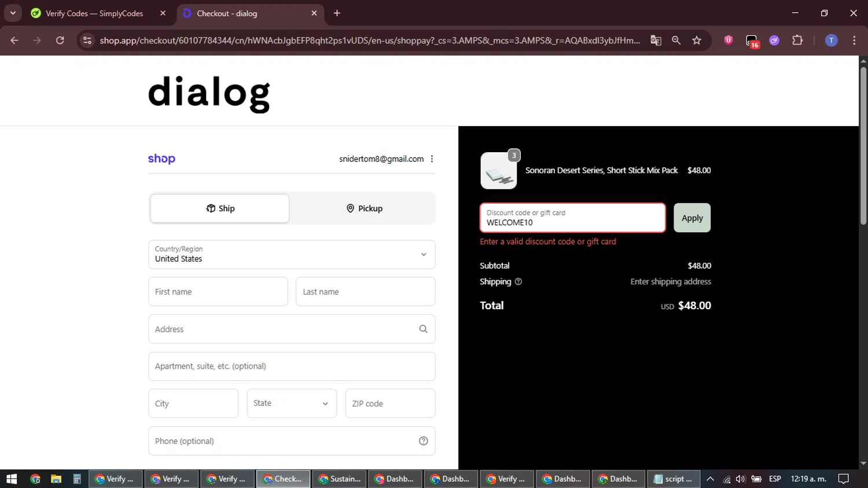Open Calculator from the taskbar
The height and width of the screenshot is (488, 868).
pos(76,479)
